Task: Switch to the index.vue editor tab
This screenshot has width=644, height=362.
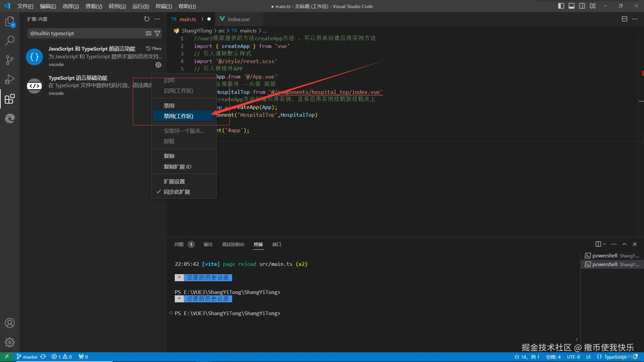Action: tap(238, 19)
